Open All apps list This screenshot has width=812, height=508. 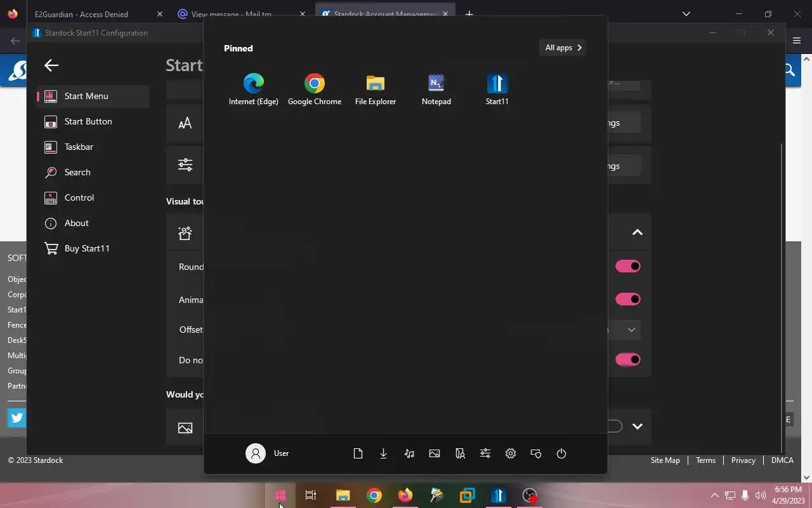pos(563,48)
